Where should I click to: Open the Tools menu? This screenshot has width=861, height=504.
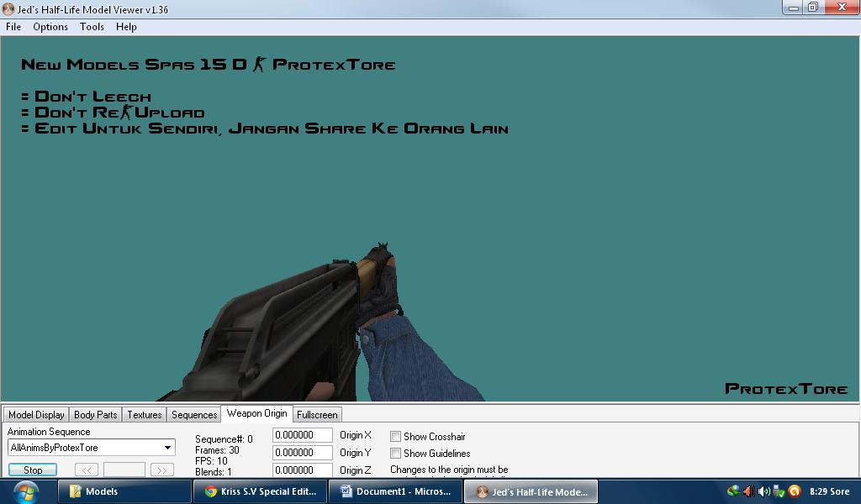pyautogui.click(x=92, y=27)
